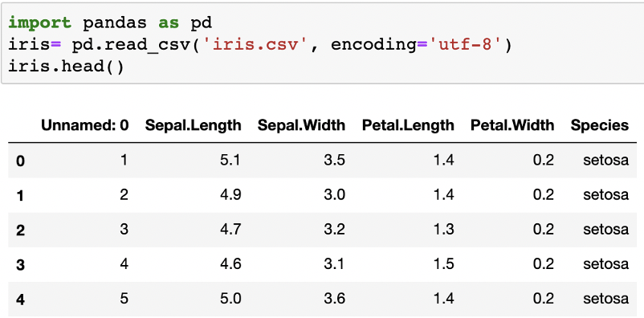This screenshot has height=318, width=644.
Task: Click Sepal.Width value 3.6
Action: [334, 298]
